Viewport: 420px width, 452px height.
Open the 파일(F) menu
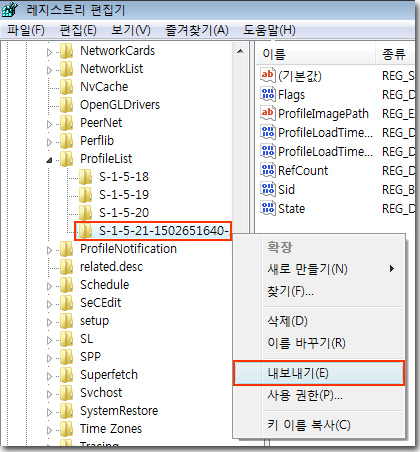coord(26,30)
